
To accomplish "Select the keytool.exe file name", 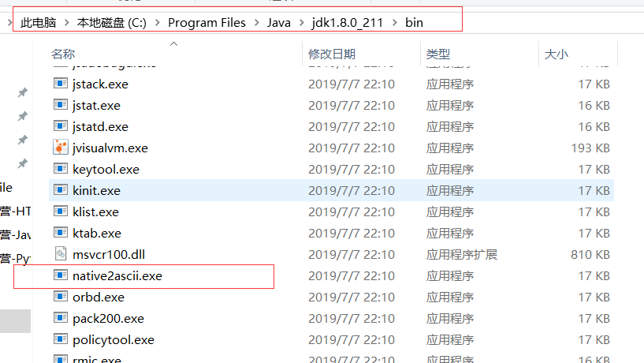I will (x=106, y=170).
